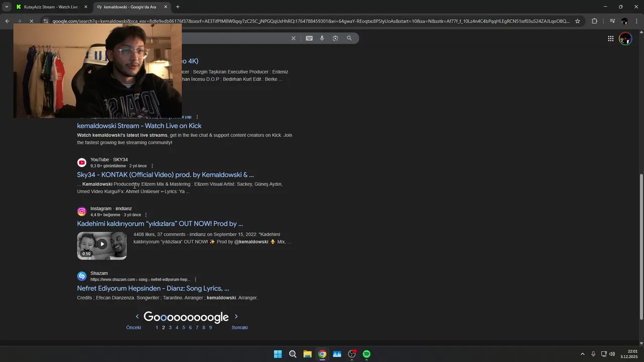Close the KutayAziz Stream tab

click(x=86, y=7)
